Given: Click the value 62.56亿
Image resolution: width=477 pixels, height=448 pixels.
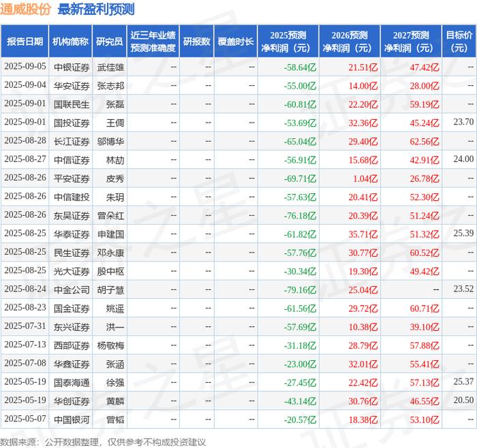Looking at the screenshot, I should [425, 142].
